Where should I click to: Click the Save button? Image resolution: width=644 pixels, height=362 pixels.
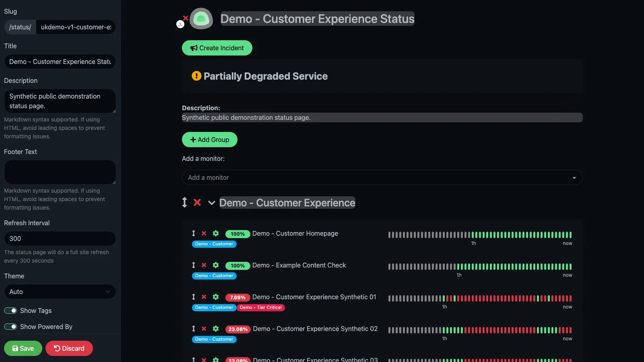(x=23, y=348)
